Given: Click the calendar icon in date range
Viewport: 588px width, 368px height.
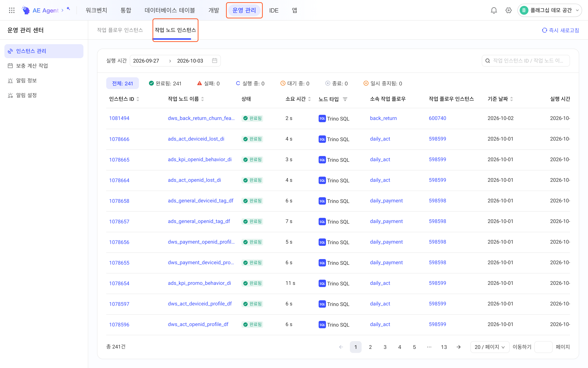Looking at the screenshot, I should (215, 61).
